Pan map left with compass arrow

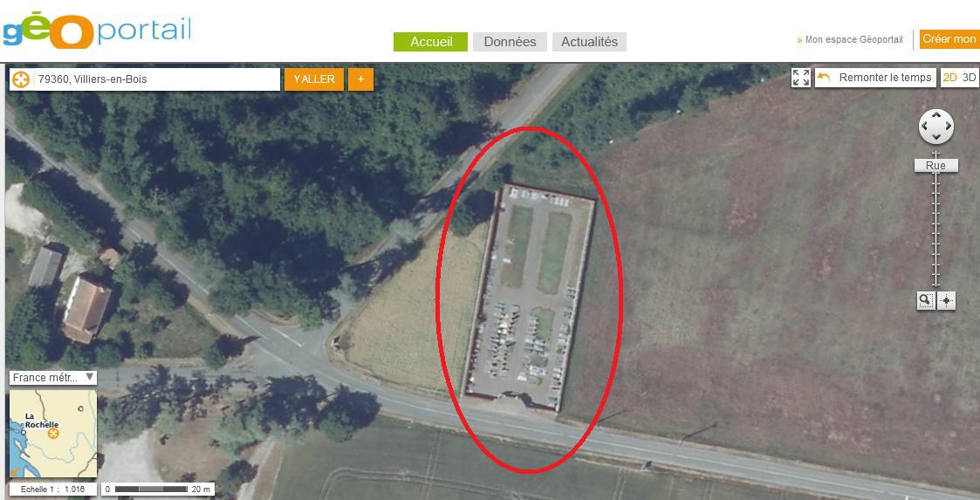(x=924, y=127)
